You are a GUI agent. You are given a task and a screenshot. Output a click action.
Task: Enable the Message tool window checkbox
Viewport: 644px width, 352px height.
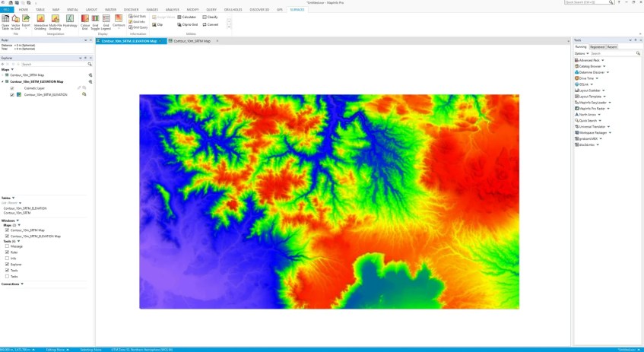[x=7, y=246]
